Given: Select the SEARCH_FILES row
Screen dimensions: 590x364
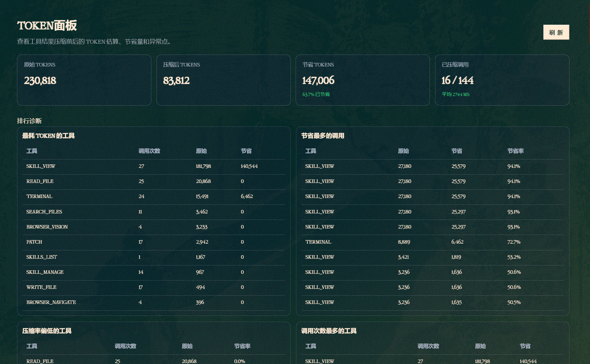Looking at the screenshot, I should click(x=154, y=212).
